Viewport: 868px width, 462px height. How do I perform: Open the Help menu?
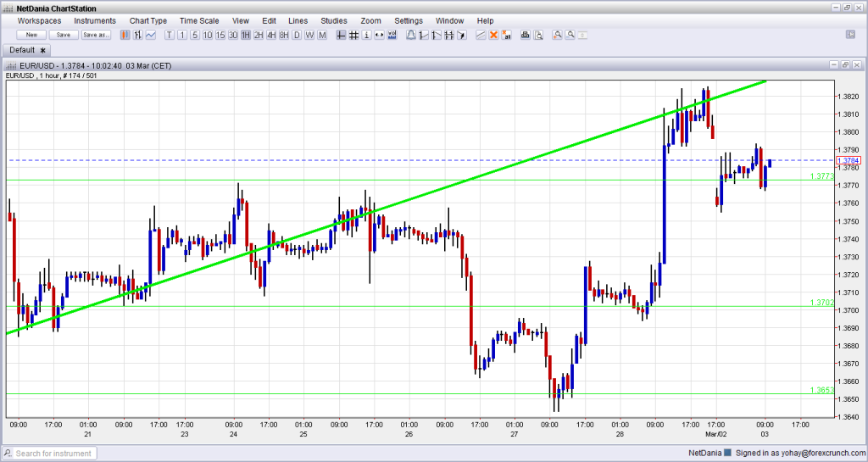point(485,20)
